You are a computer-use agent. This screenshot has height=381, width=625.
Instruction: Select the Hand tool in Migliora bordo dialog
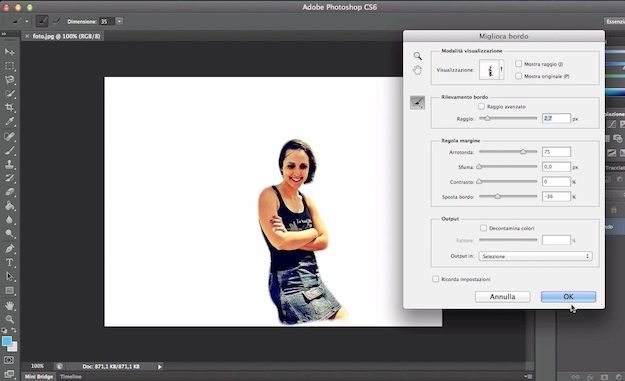[x=417, y=71]
